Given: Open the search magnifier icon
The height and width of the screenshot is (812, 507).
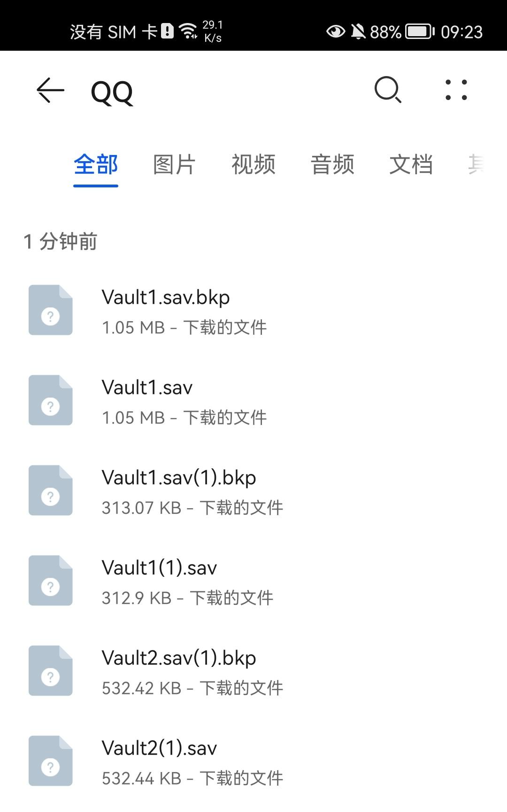Looking at the screenshot, I should click(388, 90).
